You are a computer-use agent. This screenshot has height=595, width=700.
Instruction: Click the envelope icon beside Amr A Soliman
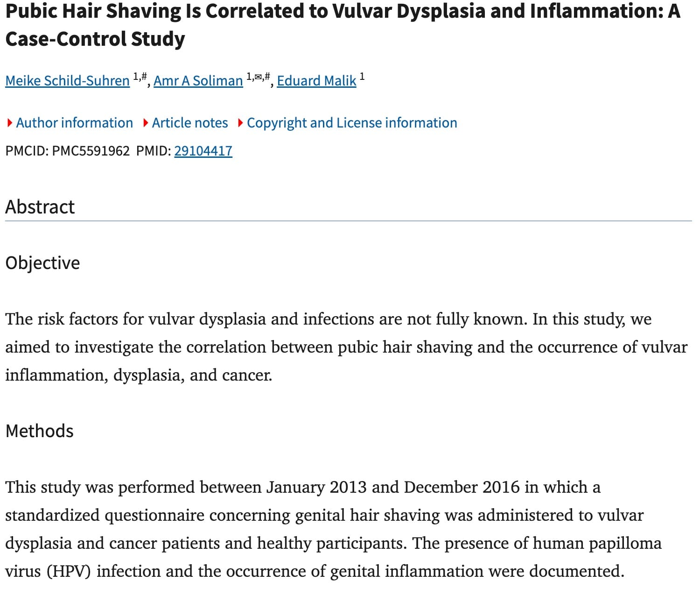pyautogui.click(x=258, y=76)
